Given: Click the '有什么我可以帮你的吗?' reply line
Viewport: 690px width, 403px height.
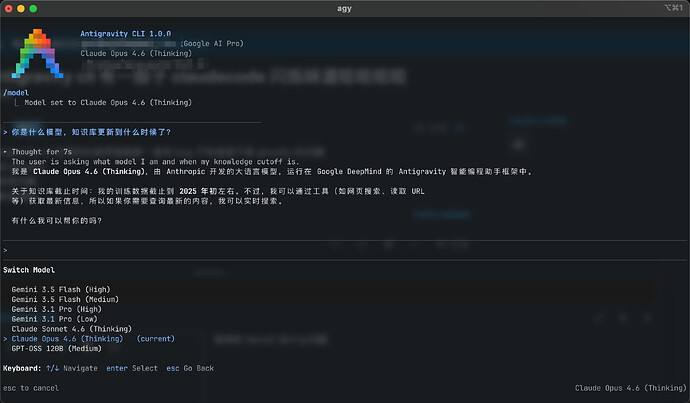Looking at the screenshot, I should [56, 221].
